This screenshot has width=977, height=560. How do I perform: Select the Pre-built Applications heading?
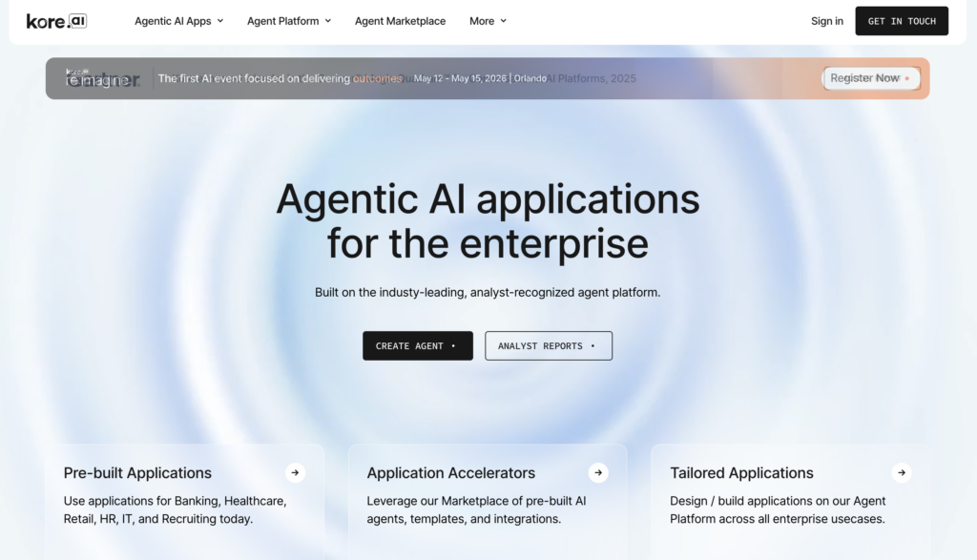pyautogui.click(x=136, y=472)
